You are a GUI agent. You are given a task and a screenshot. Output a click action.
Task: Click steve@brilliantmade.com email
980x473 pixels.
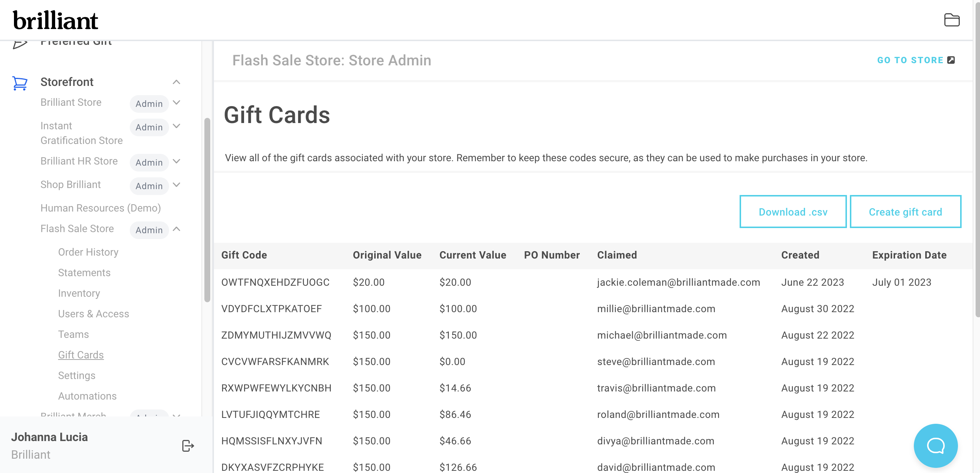tap(656, 361)
